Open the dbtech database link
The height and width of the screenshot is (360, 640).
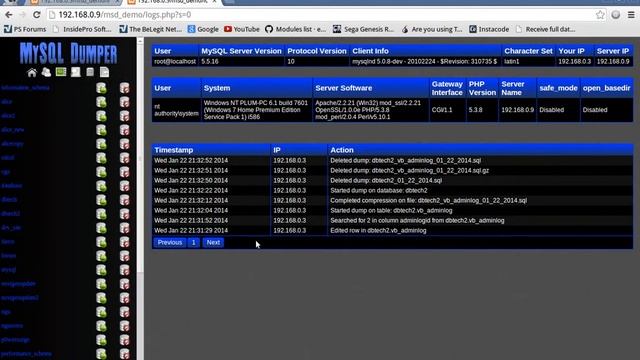[x=9, y=200]
